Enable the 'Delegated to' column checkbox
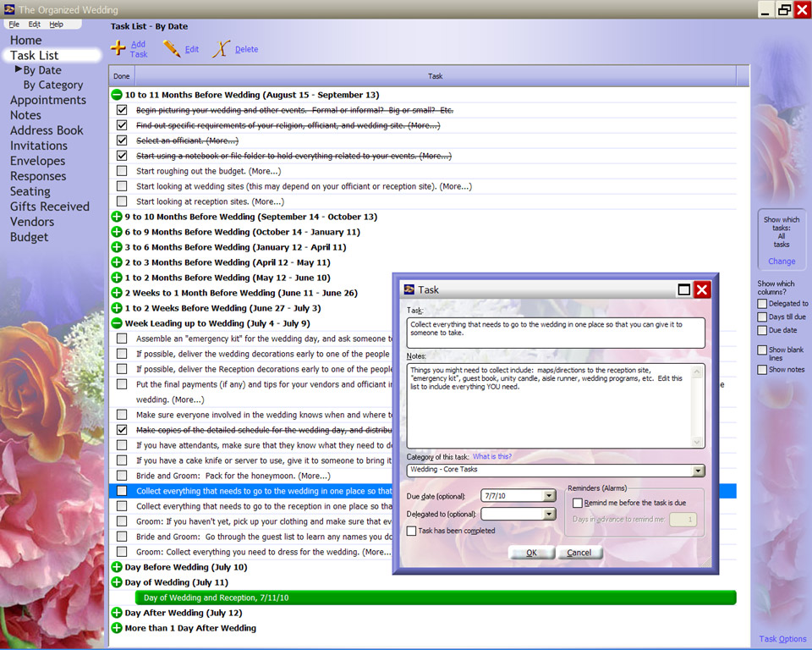Viewport: 812px width, 650px height. (762, 304)
